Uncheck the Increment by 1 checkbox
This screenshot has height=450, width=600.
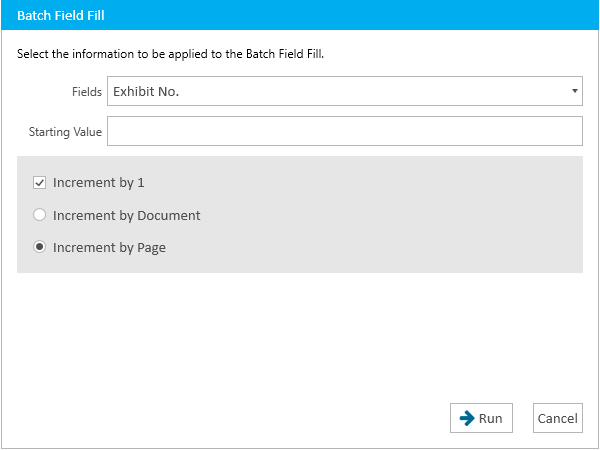tap(39, 183)
